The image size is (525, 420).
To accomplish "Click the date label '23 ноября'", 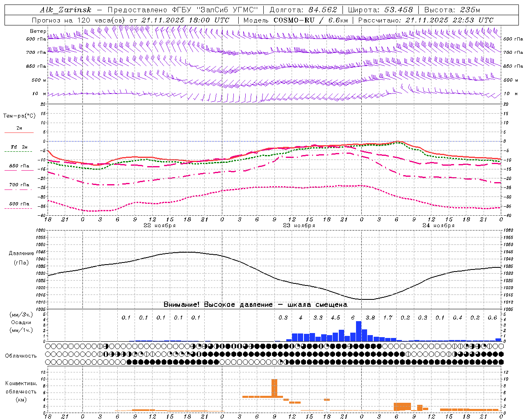I will (x=299, y=226).
